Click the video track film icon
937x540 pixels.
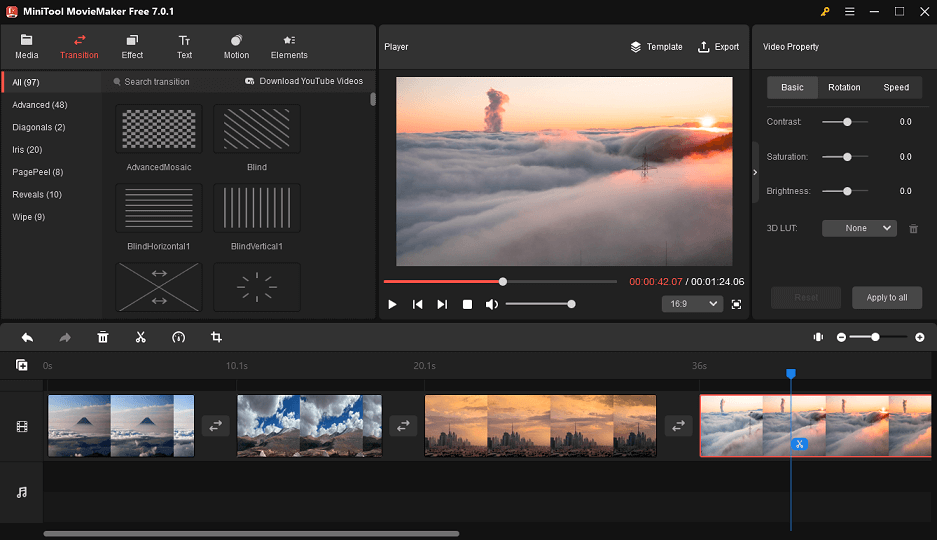pos(22,426)
